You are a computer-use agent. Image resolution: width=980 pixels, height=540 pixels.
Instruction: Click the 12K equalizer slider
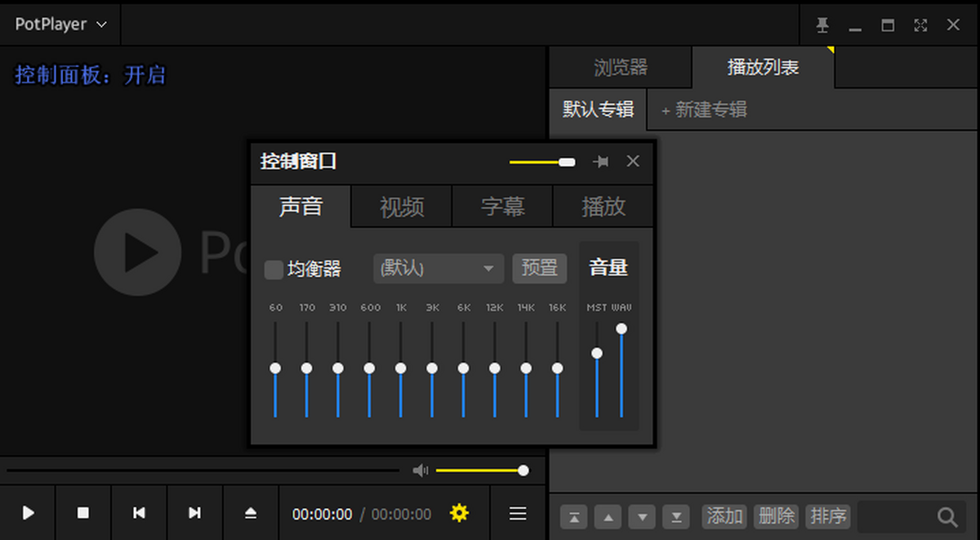(x=494, y=368)
